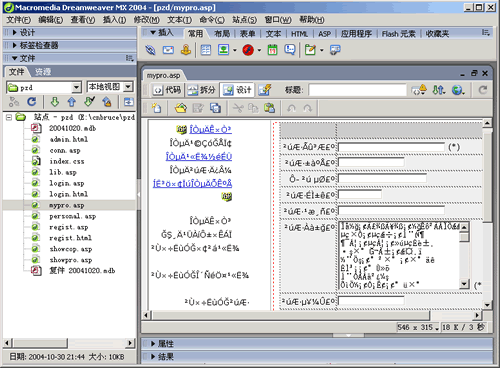Click Preview in browser globe icon
Image resolution: width=500 pixels, height=369 pixels.
coord(458,90)
